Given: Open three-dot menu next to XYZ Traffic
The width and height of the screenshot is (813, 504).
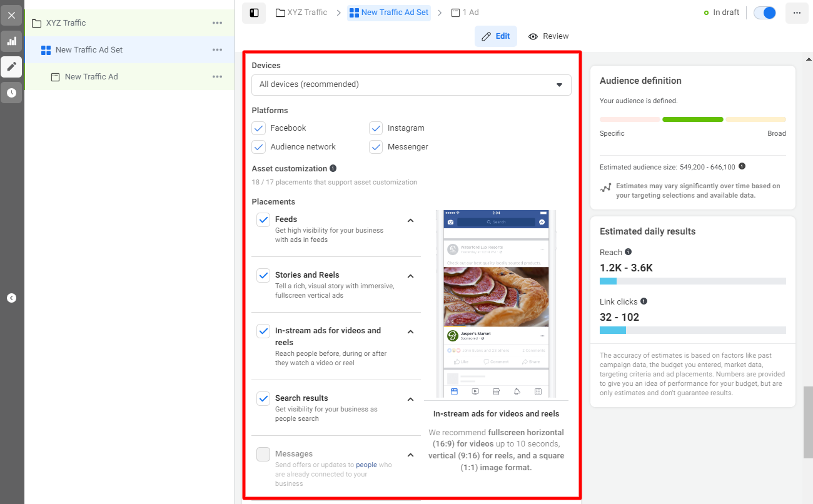Looking at the screenshot, I should (x=217, y=23).
